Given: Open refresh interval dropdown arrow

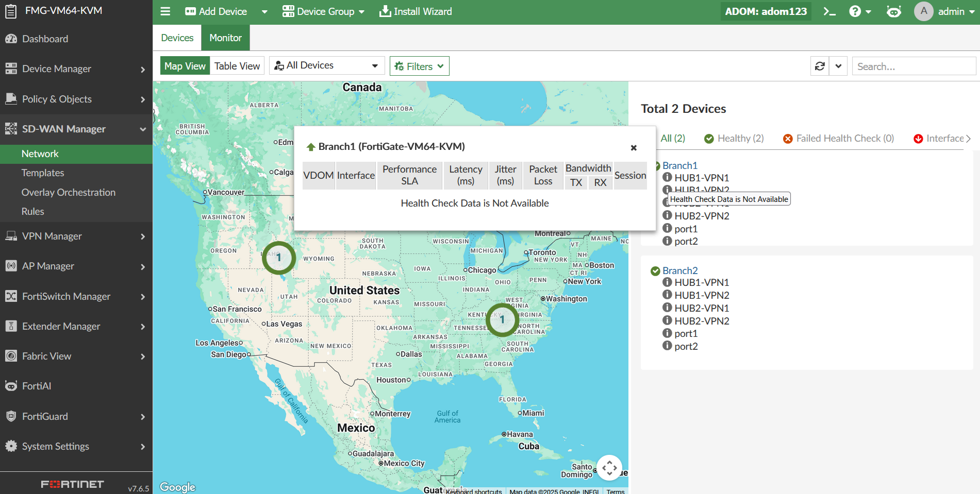Looking at the screenshot, I should 838,66.
